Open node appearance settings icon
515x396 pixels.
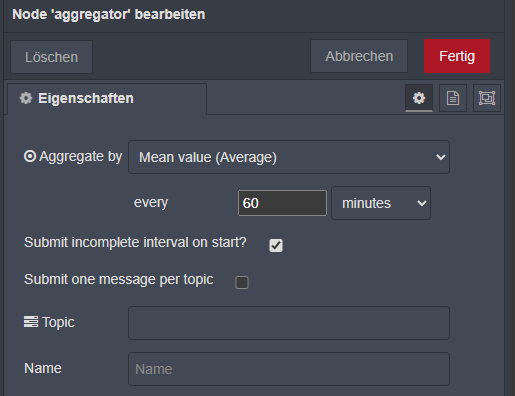(x=487, y=98)
